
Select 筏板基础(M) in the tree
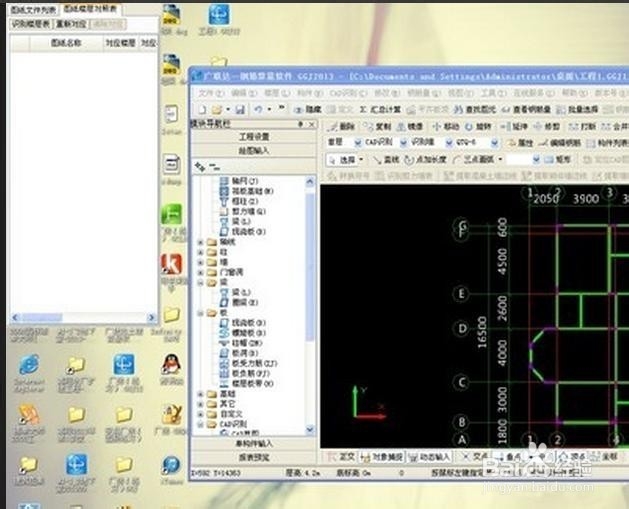point(247,191)
